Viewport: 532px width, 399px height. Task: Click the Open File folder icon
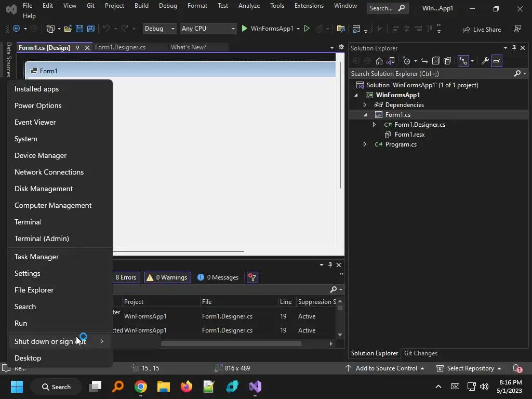tap(68, 29)
